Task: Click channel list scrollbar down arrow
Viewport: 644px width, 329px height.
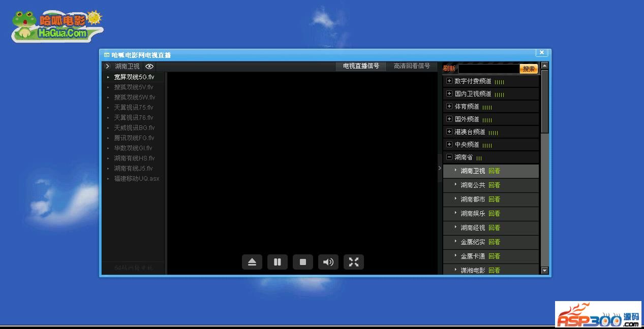Action: [545, 271]
